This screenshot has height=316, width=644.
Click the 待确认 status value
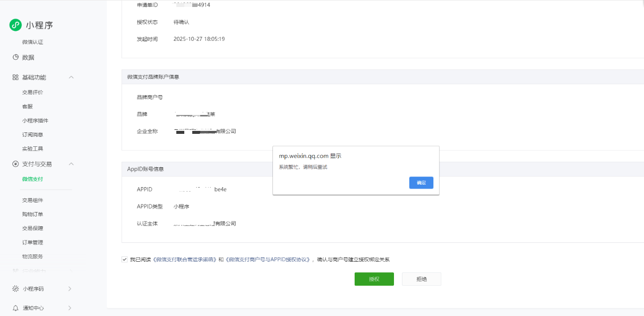[181, 22]
